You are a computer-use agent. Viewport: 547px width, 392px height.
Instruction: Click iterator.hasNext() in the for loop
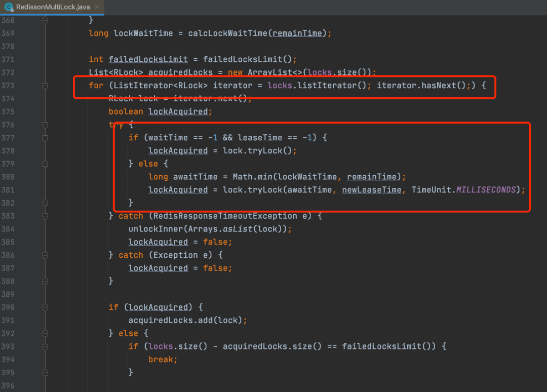click(x=421, y=86)
